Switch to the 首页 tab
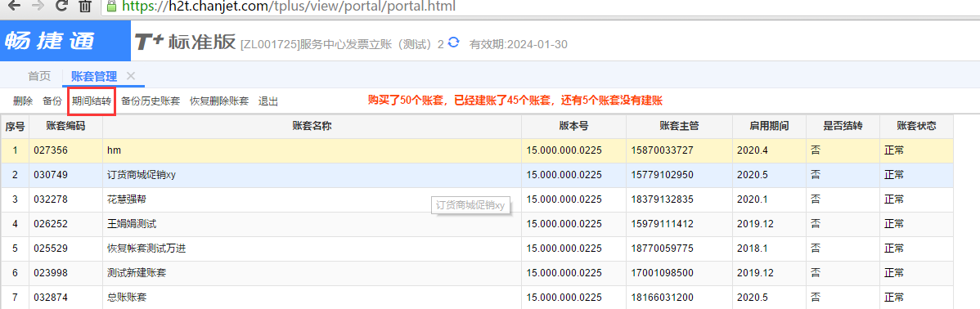Image resolution: width=980 pixels, height=309 pixels. 39,76
